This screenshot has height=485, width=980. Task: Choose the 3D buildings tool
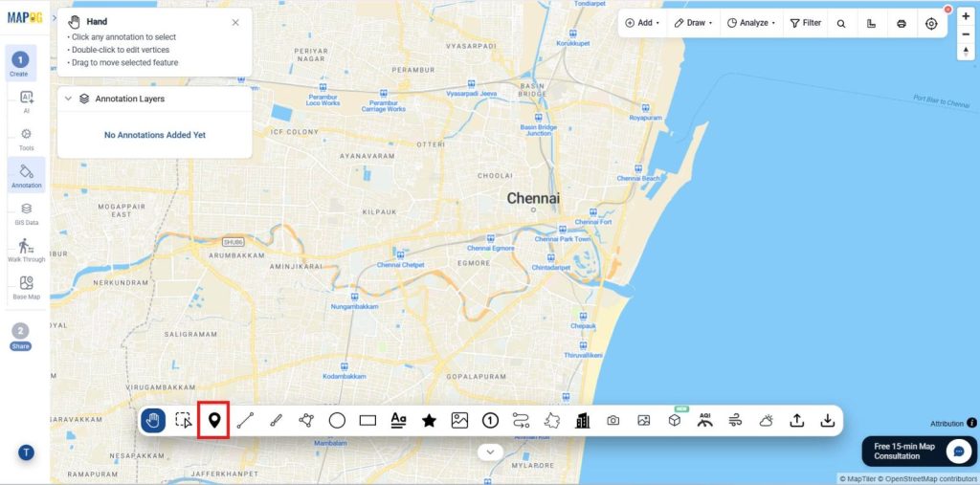582,421
